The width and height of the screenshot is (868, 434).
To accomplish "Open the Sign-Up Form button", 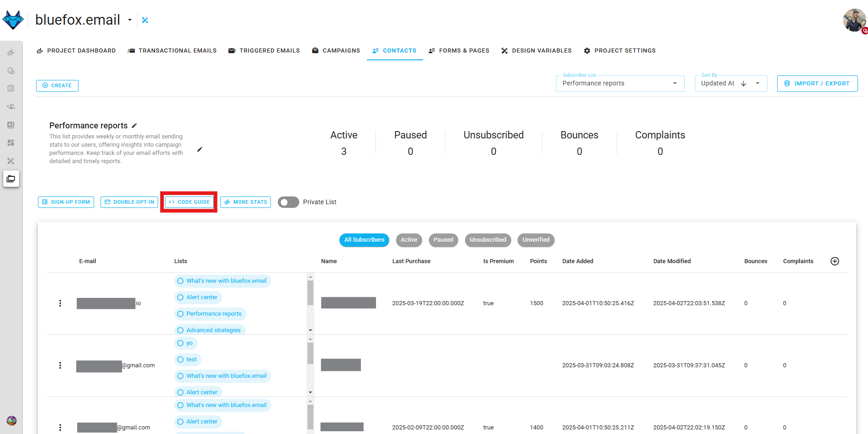I will pyautogui.click(x=66, y=202).
